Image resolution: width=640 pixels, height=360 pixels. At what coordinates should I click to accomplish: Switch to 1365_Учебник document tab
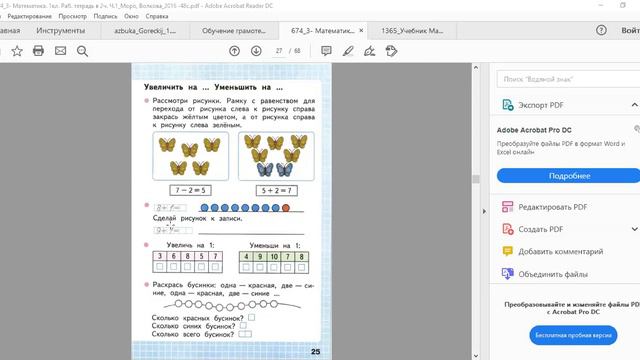pyautogui.click(x=412, y=31)
